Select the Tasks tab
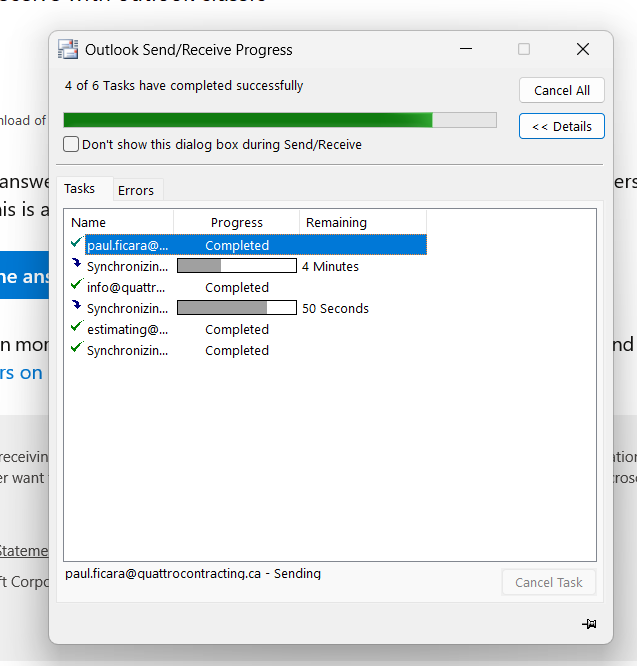Screen dimensions: 637x666 click(79, 189)
